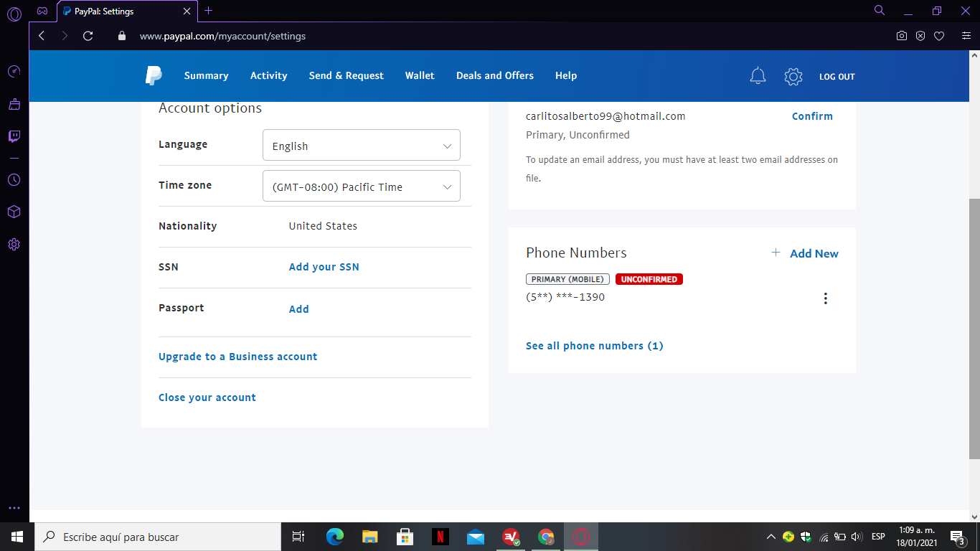Open the GX Corner gamepad icon
The width and height of the screenshot is (980, 551).
click(x=42, y=11)
